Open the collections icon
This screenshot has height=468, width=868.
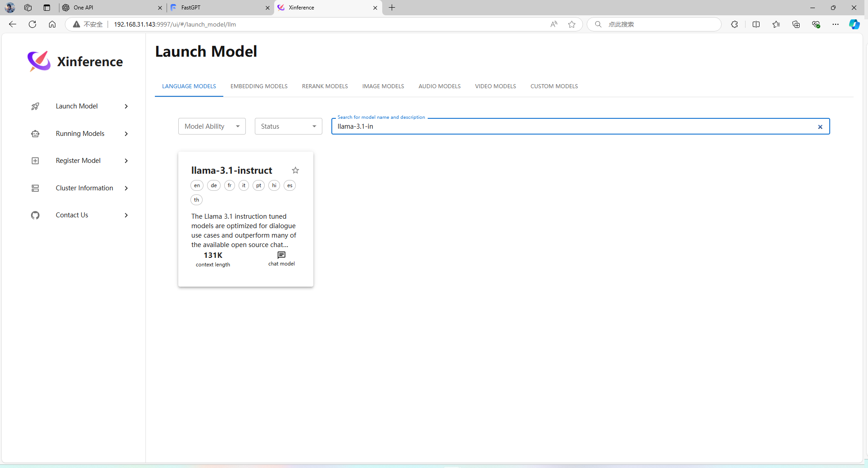pyautogui.click(x=796, y=24)
